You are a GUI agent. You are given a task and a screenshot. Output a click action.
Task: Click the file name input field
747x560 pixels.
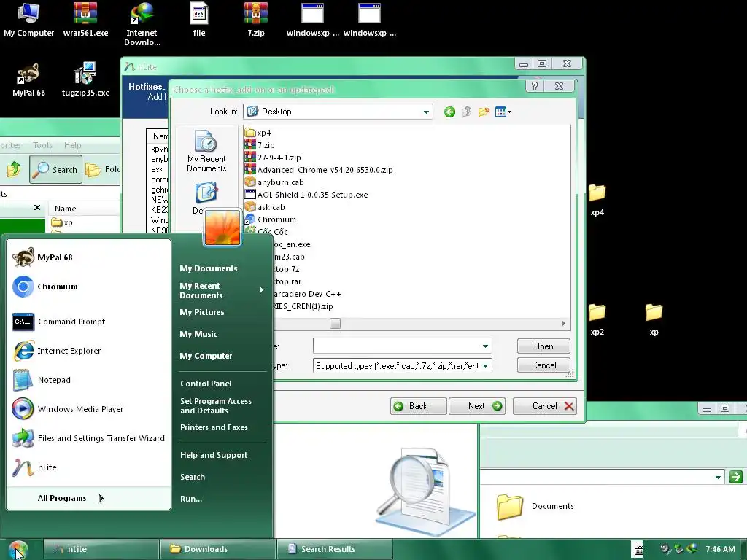[396, 346]
